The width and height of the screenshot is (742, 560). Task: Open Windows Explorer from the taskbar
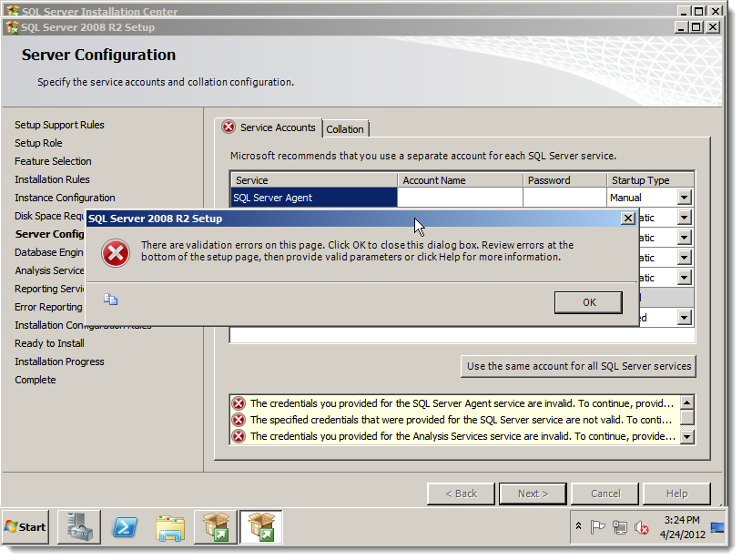(170, 527)
